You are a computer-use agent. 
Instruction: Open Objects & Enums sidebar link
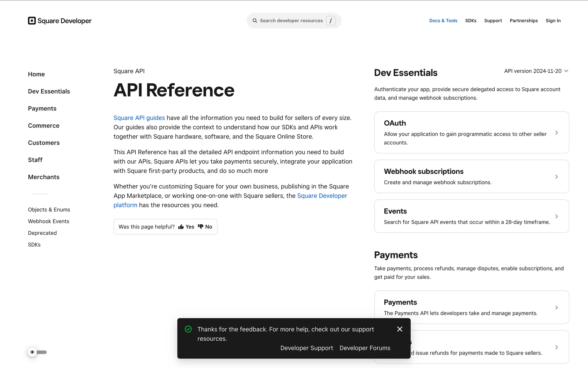49,209
